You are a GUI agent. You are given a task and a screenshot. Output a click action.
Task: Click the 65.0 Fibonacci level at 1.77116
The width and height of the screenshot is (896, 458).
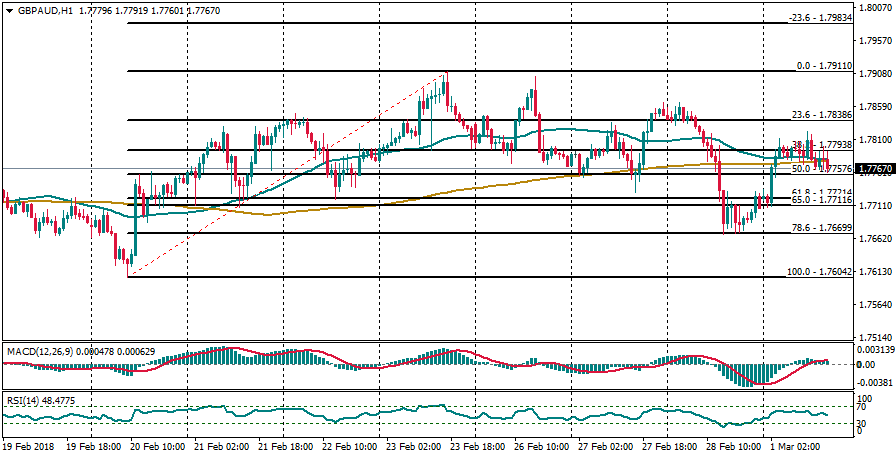pos(821,201)
